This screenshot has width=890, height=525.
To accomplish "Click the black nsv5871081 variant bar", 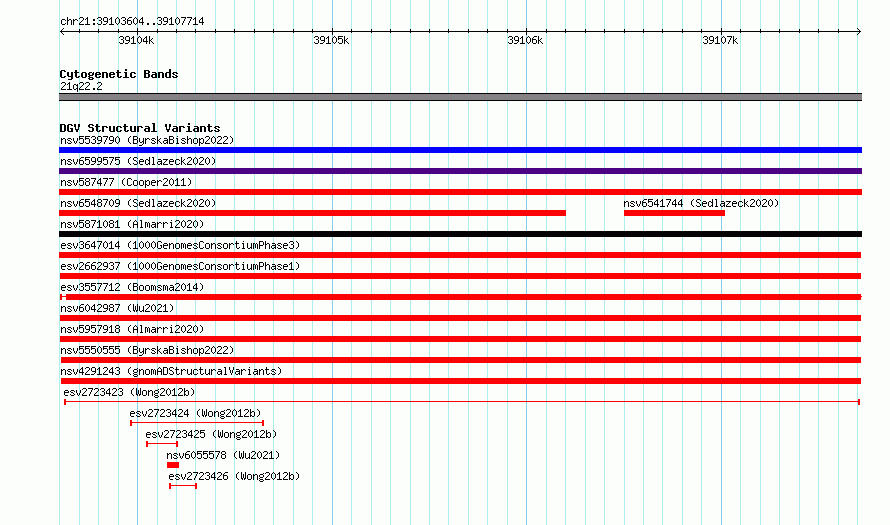I will coord(460,234).
